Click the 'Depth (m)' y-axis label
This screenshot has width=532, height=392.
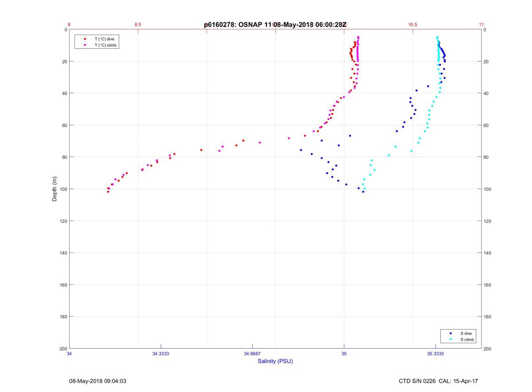[55, 189]
